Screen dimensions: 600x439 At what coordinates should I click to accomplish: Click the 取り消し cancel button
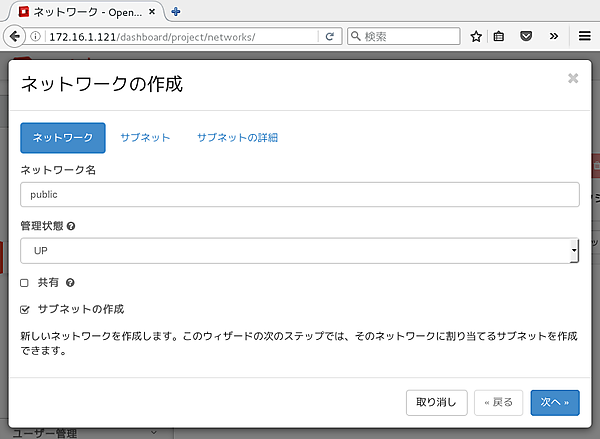coord(437,403)
